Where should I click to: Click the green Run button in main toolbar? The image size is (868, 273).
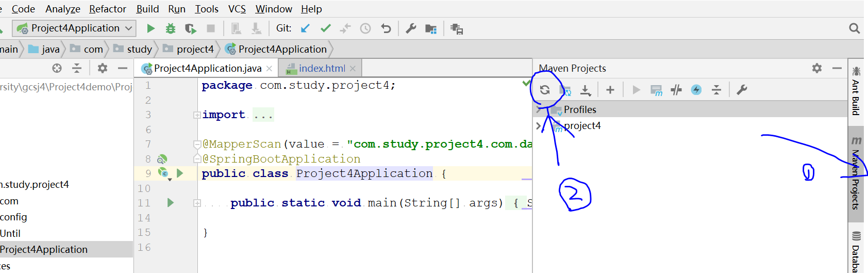(x=151, y=28)
